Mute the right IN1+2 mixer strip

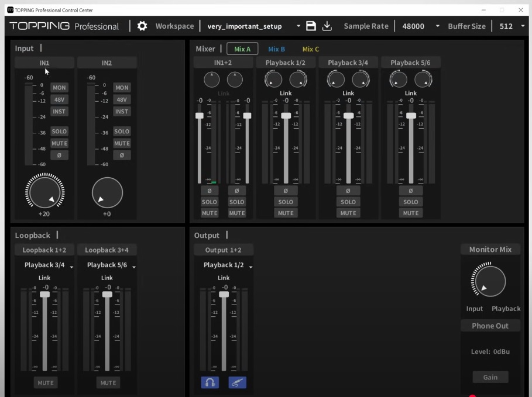point(237,213)
